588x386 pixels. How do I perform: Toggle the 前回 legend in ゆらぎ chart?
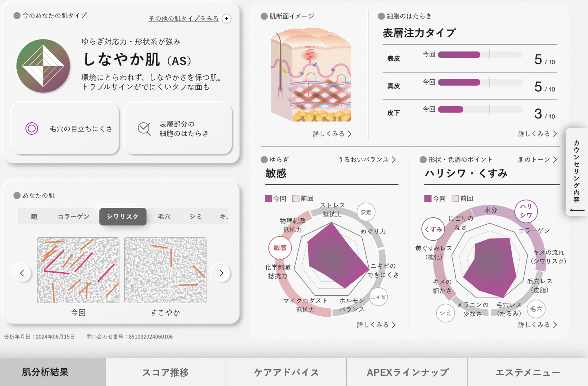point(303,198)
